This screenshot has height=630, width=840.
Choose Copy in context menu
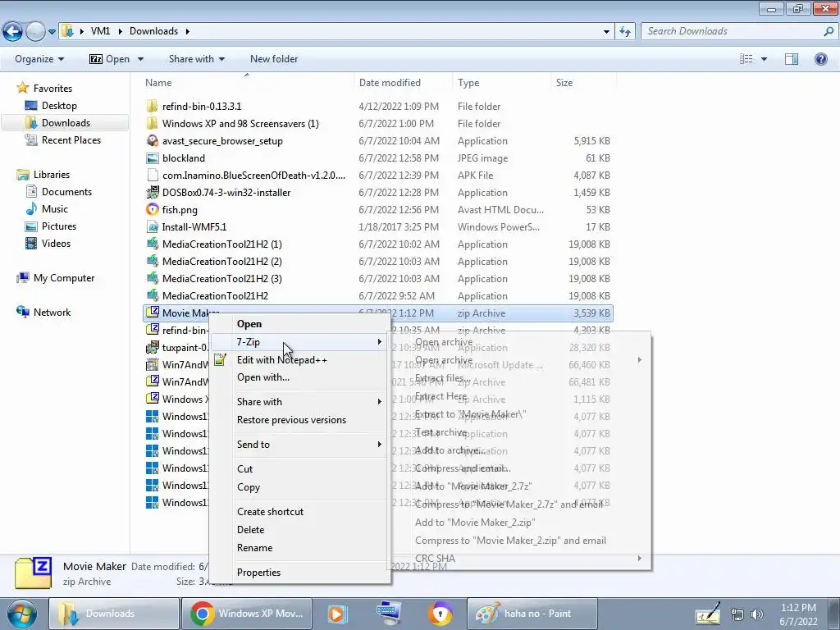(x=248, y=487)
